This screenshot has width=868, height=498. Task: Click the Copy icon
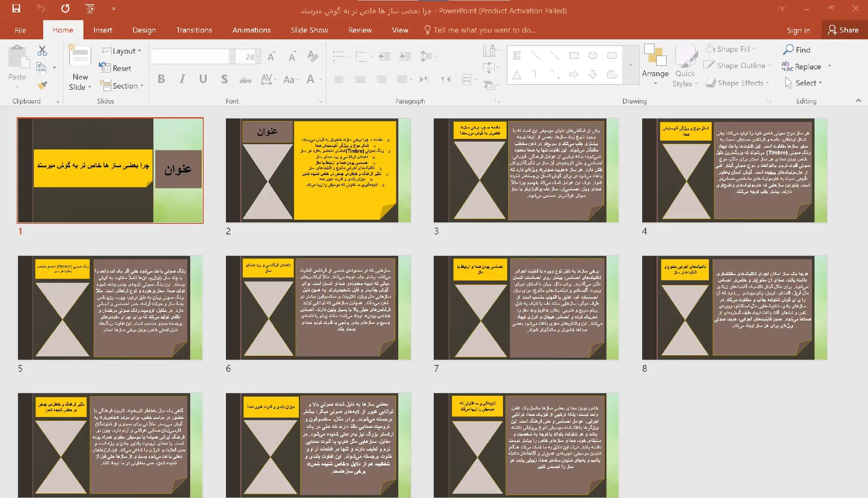(x=41, y=67)
